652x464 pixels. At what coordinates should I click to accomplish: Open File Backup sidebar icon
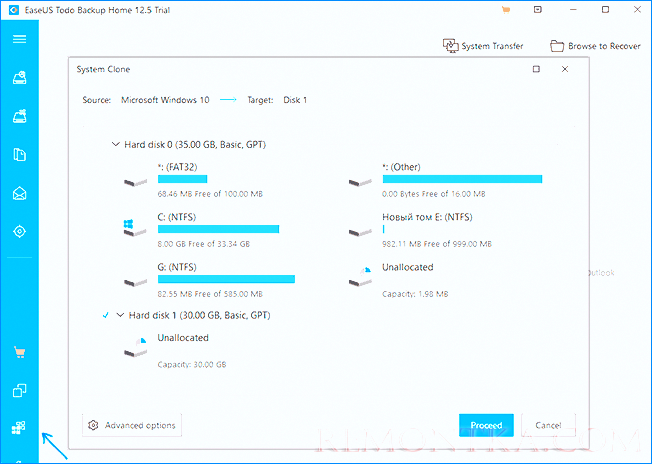tap(20, 155)
